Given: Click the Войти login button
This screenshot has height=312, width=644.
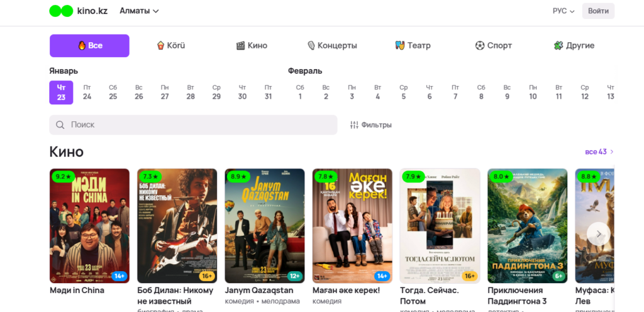Looking at the screenshot, I should (598, 11).
